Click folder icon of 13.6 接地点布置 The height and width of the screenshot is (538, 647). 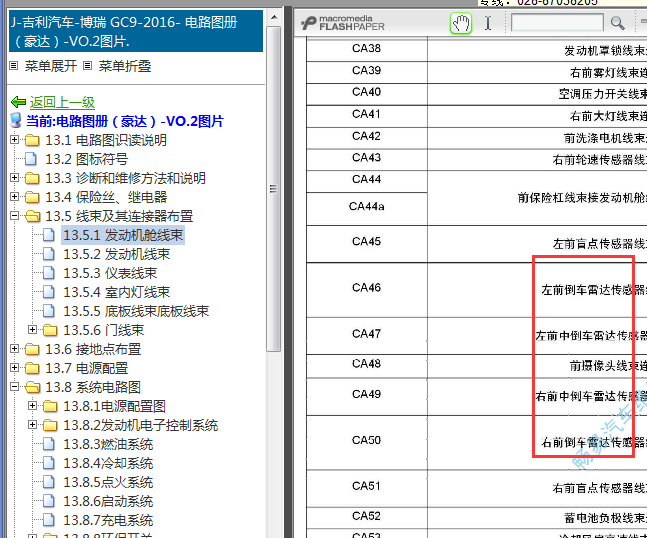32,349
